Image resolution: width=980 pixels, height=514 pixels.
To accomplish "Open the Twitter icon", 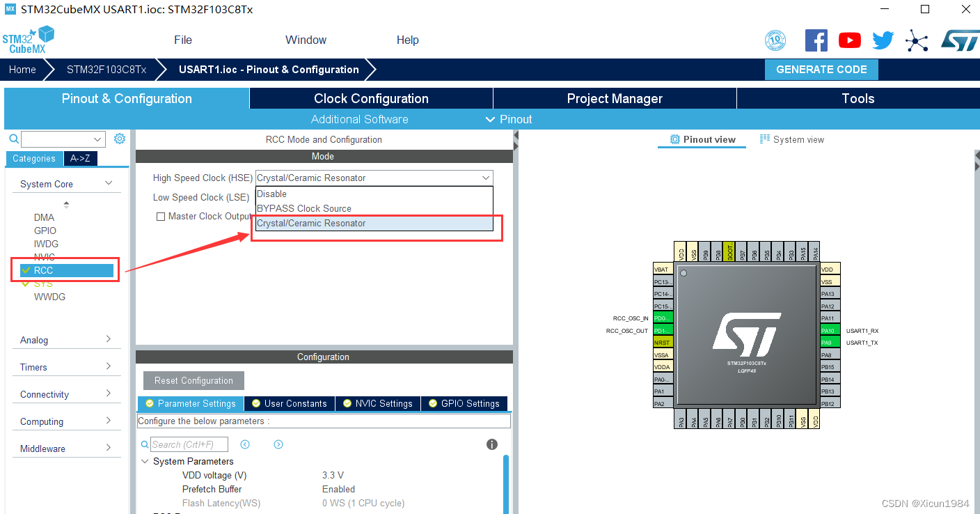I will [883, 40].
